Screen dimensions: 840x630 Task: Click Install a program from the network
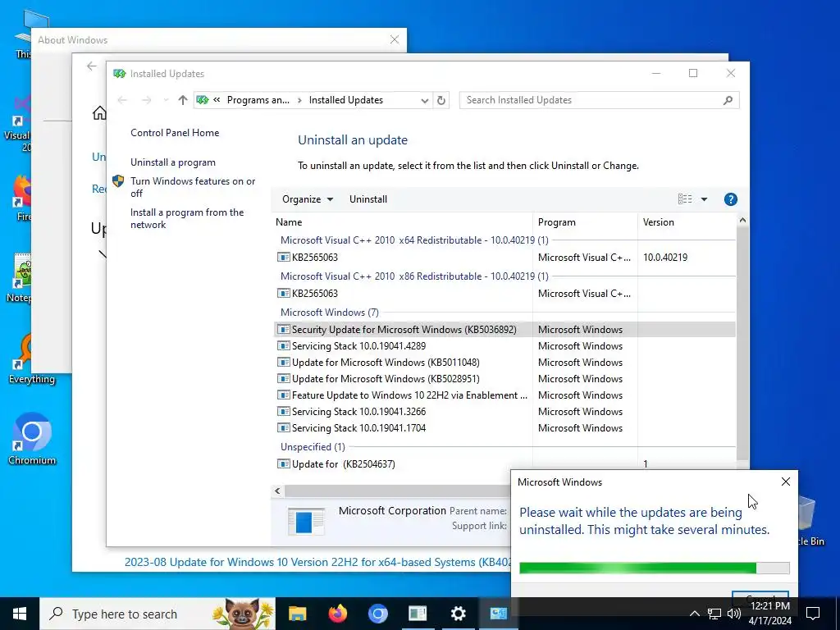click(187, 218)
